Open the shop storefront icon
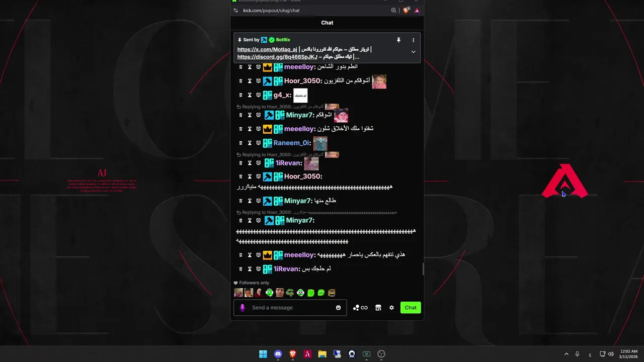Viewport: 644px width, 362px height. point(378,308)
